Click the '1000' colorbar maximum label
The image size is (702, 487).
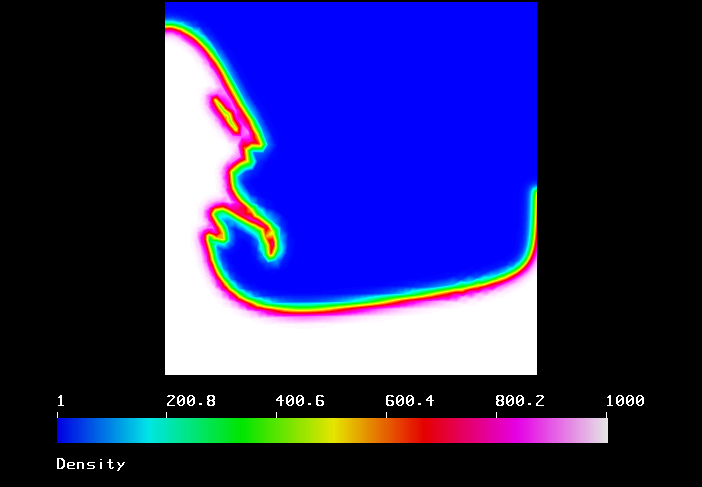[x=625, y=401]
